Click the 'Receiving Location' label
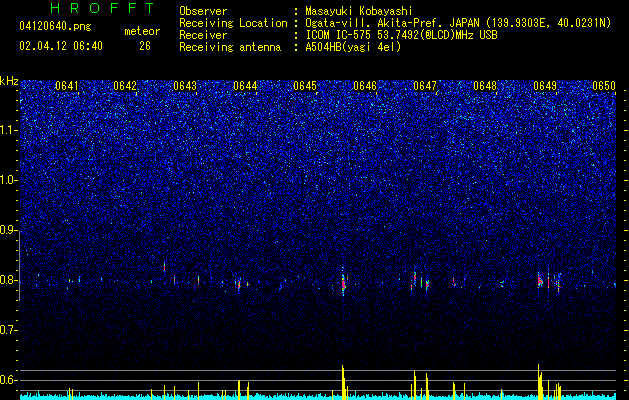 click(233, 23)
